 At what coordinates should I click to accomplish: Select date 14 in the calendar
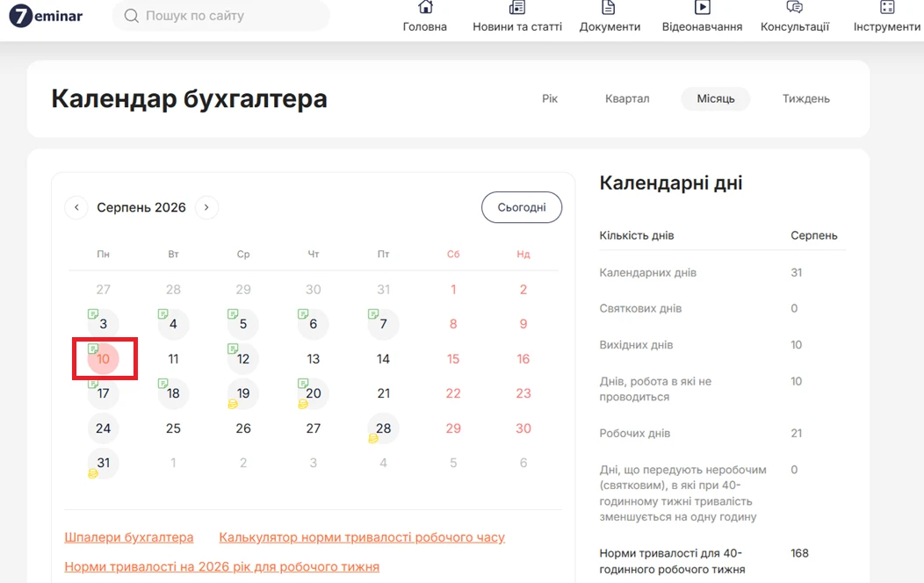(x=384, y=358)
